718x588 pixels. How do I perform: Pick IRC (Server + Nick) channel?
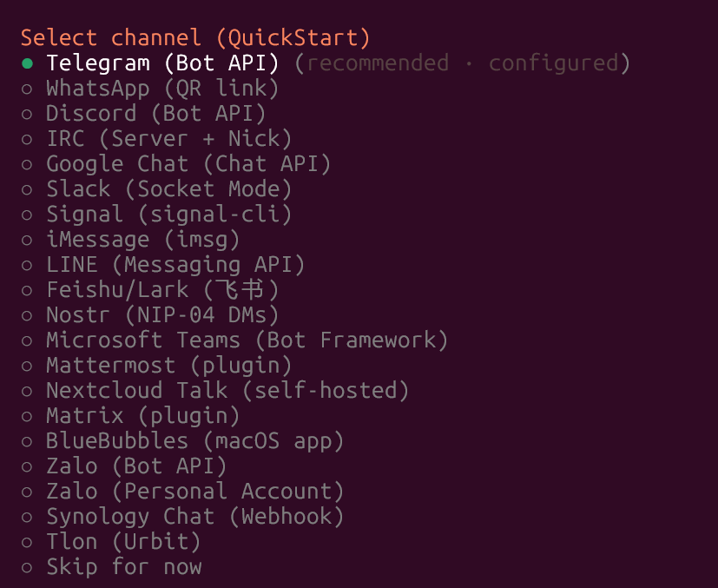168,139
